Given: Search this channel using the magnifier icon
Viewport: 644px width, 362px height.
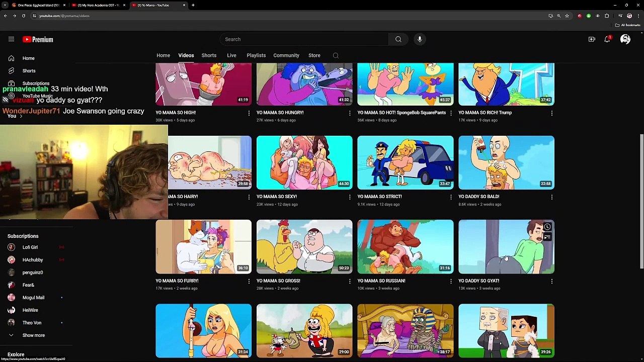Looking at the screenshot, I should pyautogui.click(x=336, y=55).
